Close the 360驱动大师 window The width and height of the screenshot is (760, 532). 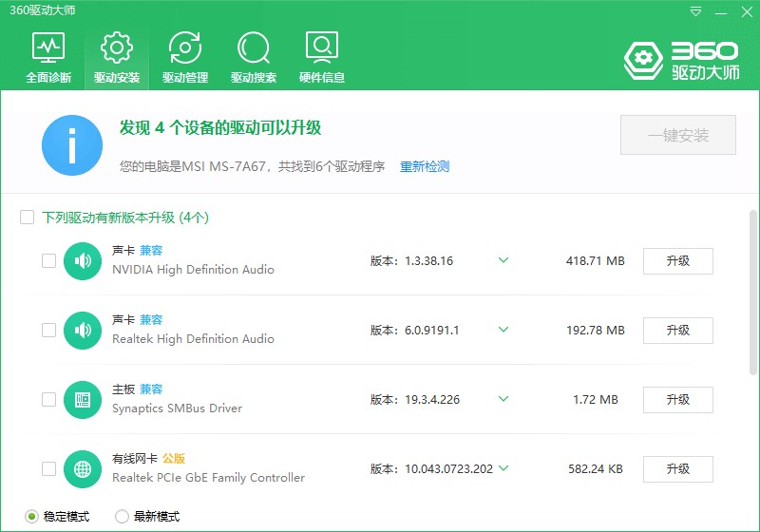pos(747,11)
